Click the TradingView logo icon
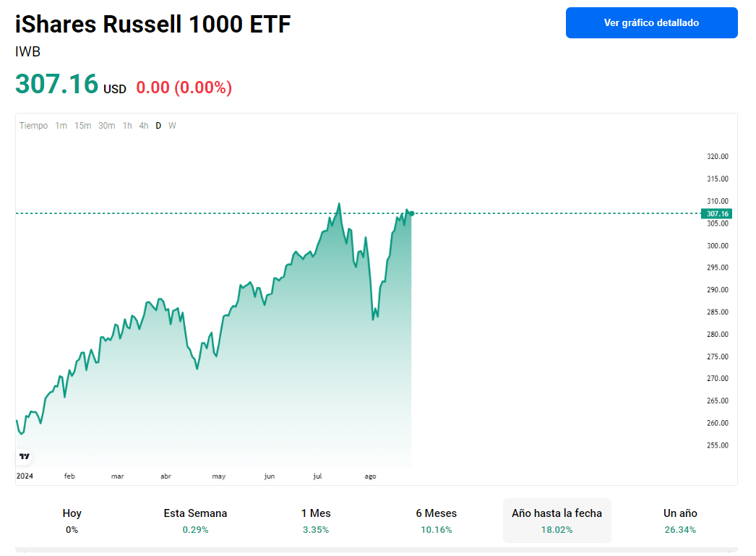 25,456
